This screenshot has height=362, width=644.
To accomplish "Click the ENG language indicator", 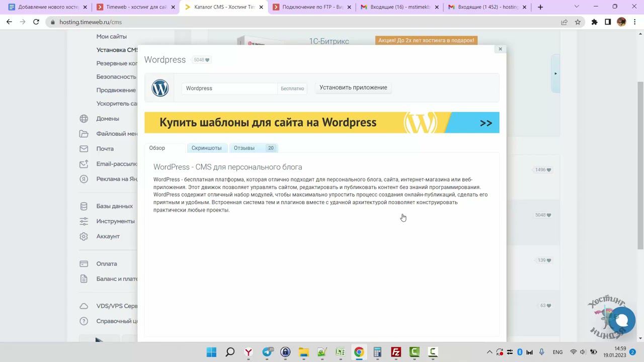I will [557, 352].
